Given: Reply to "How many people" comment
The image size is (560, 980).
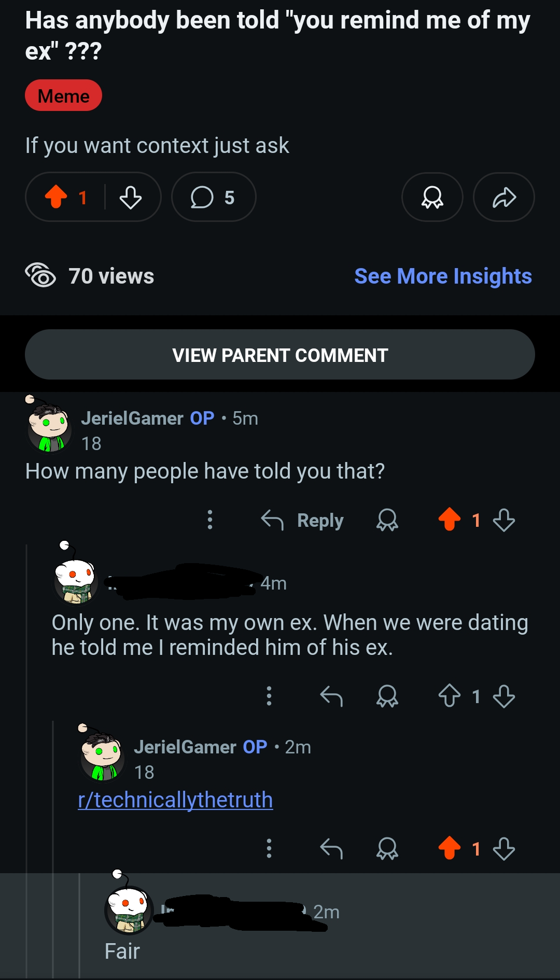Looking at the screenshot, I should 302,520.
